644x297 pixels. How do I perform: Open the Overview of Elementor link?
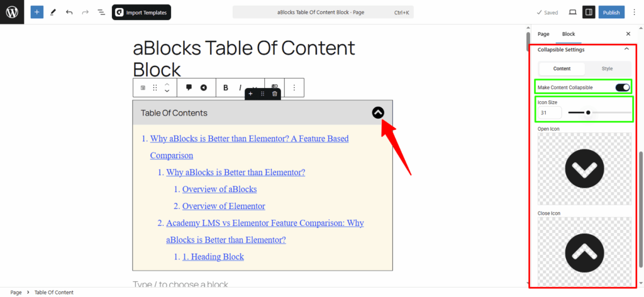pos(224,206)
